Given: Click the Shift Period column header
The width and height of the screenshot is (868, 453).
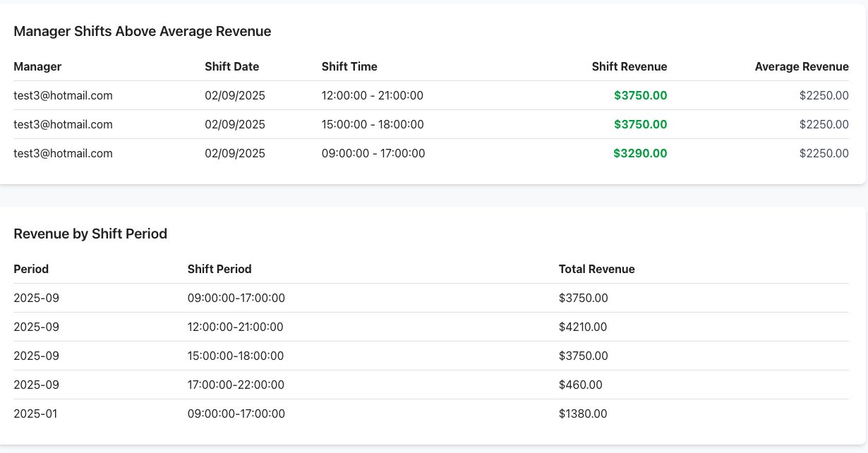Looking at the screenshot, I should click(219, 269).
